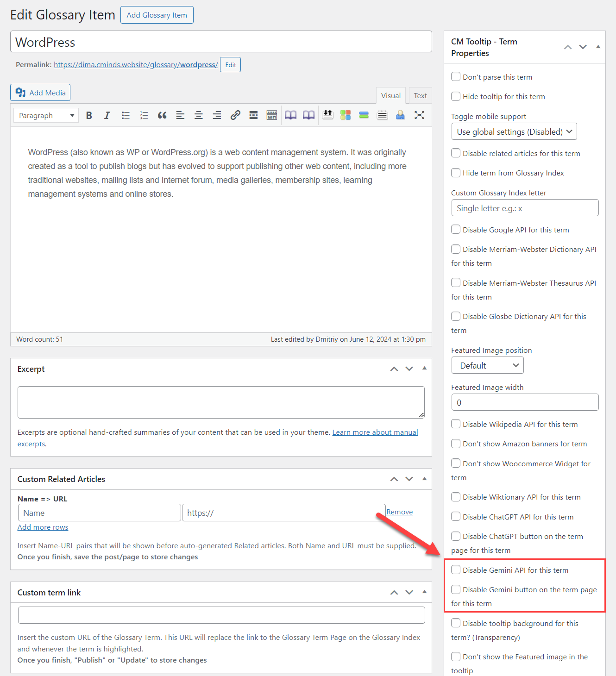This screenshot has width=616, height=676.
Task: Apply bold formatting in the editor toolbar
Action: click(89, 115)
